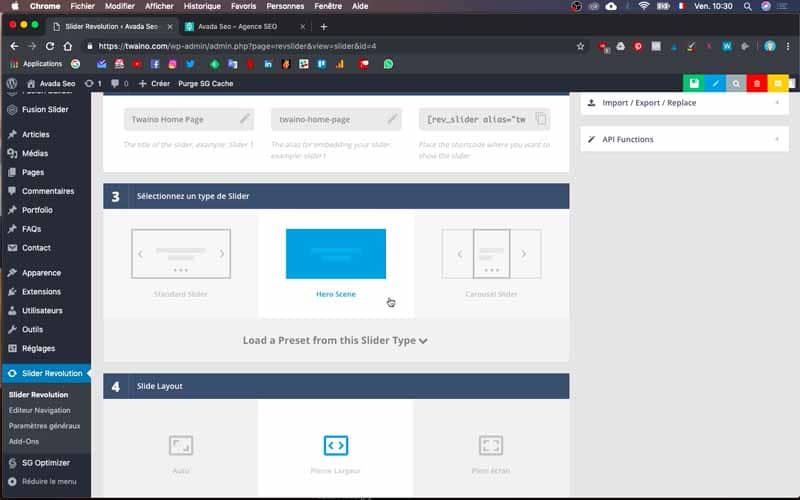This screenshot has width=800, height=500.
Task: Click the twaino-home-page alias input field
Action: [x=336, y=119]
